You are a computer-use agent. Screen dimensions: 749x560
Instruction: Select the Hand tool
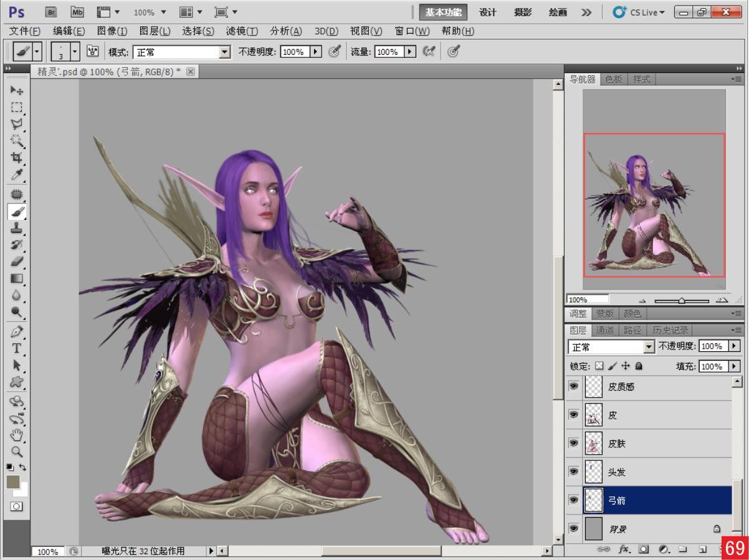pyautogui.click(x=17, y=435)
